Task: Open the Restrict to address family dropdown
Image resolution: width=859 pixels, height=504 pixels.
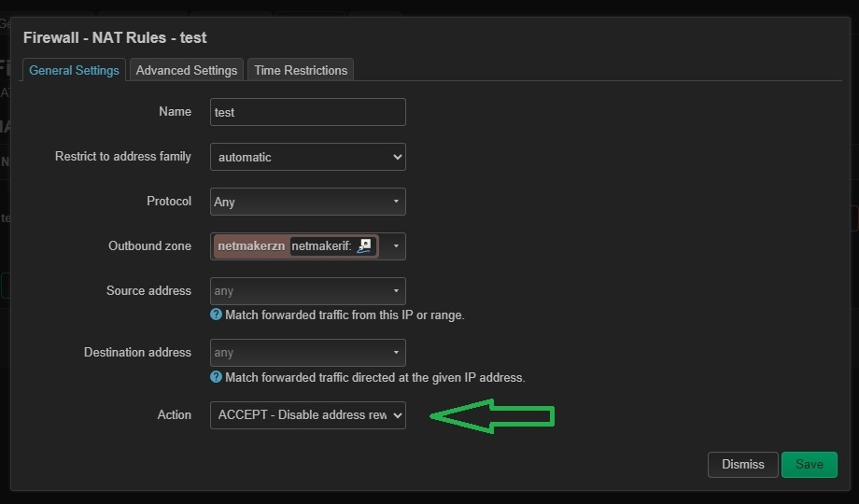Action: point(308,157)
